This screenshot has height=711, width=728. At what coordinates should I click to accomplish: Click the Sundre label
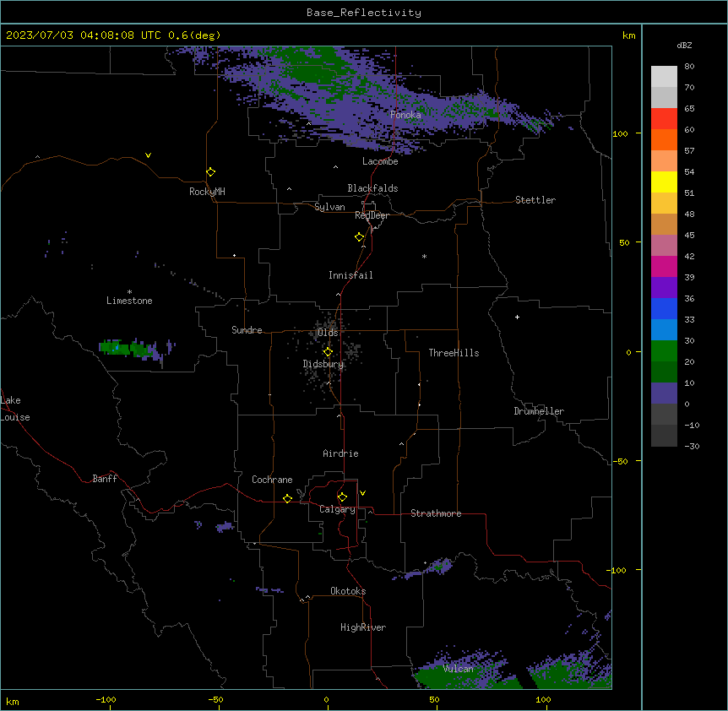tap(247, 330)
